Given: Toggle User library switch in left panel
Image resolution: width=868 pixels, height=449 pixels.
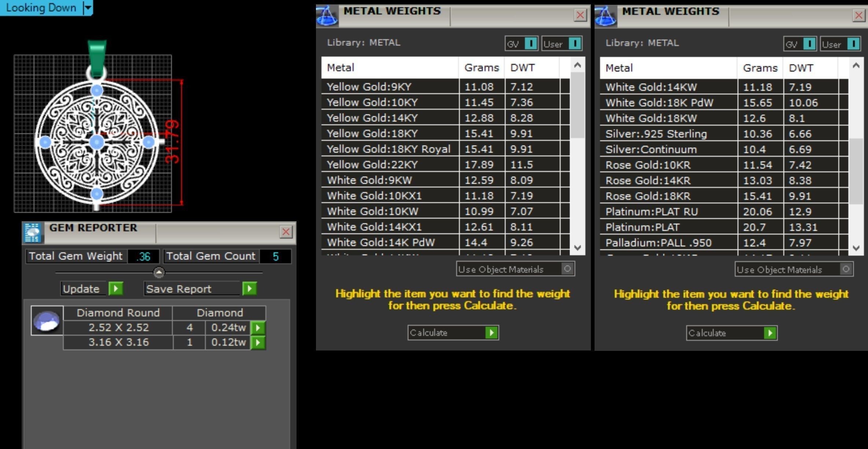Looking at the screenshot, I should point(575,44).
